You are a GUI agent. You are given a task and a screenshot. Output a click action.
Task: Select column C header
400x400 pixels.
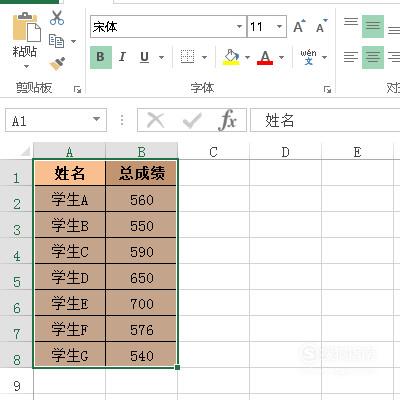pyautogui.click(x=213, y=152)
